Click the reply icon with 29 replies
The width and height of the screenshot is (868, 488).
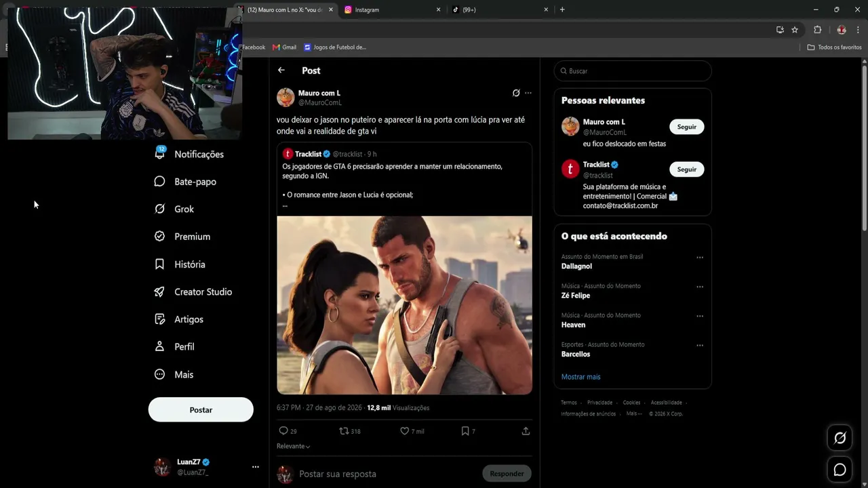pyautogui.click(x=288, y=431)
